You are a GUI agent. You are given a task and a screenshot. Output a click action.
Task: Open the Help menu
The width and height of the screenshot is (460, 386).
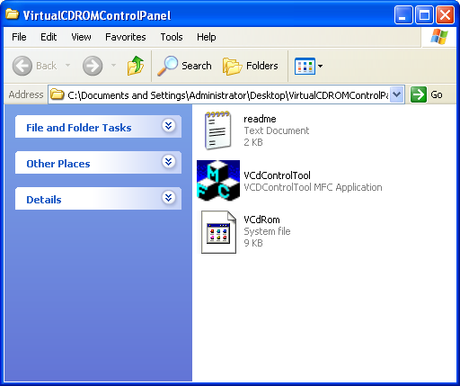coord(206,37)
